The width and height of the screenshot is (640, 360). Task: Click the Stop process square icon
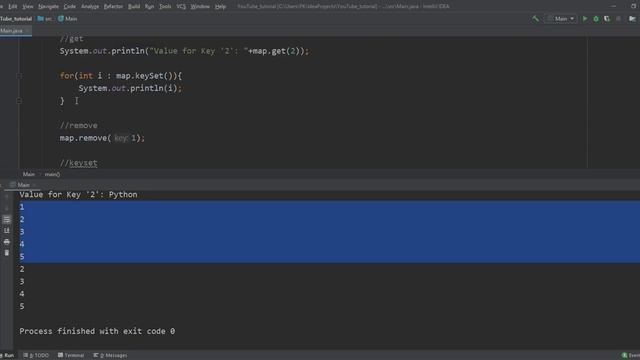coord(618,19)
